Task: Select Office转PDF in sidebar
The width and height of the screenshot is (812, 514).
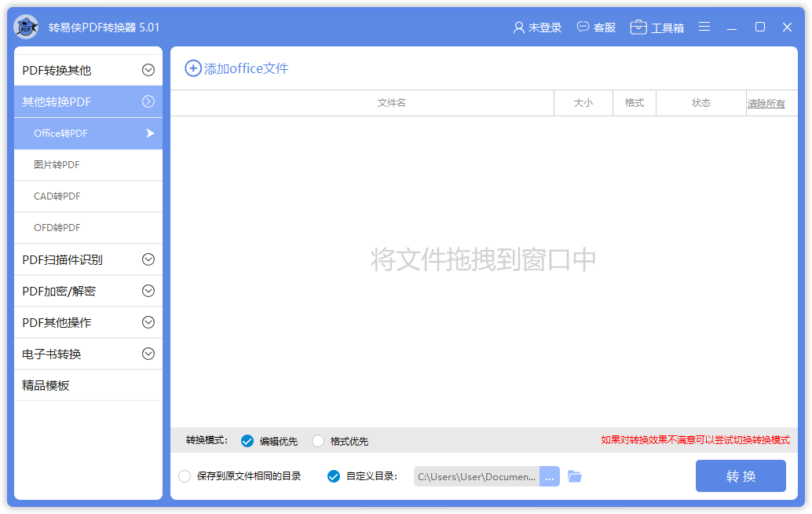Action: pyautogui.click(x=88, y=133)
